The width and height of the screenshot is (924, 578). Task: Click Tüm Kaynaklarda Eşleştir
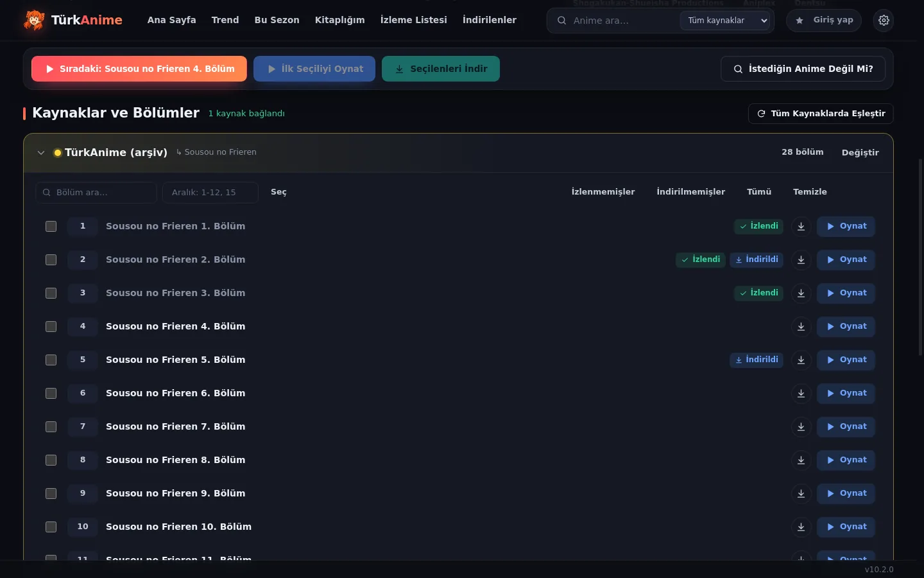tap(821, 114)
